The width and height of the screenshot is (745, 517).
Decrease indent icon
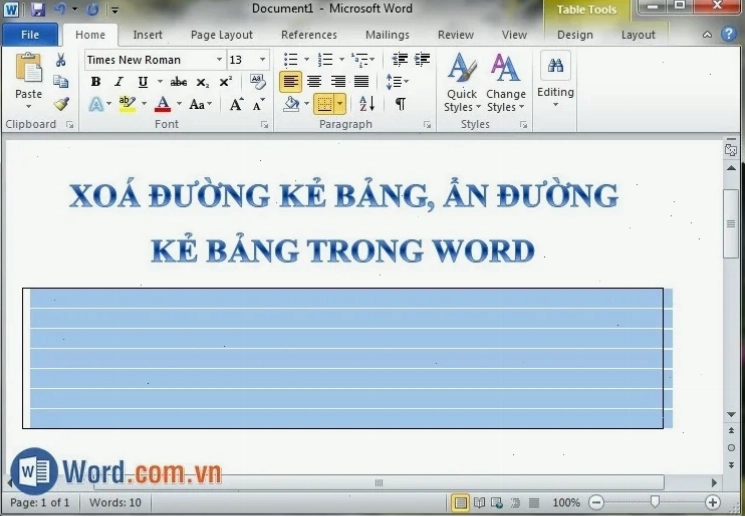point(400,59)
